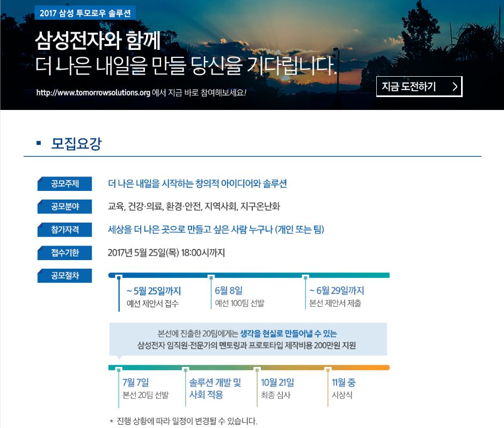The height and width of the screenshot is (428, 504).
Task: Click the 2017 삼성 투모로우 솔루션 badge
Action: (x=85, y=13)
